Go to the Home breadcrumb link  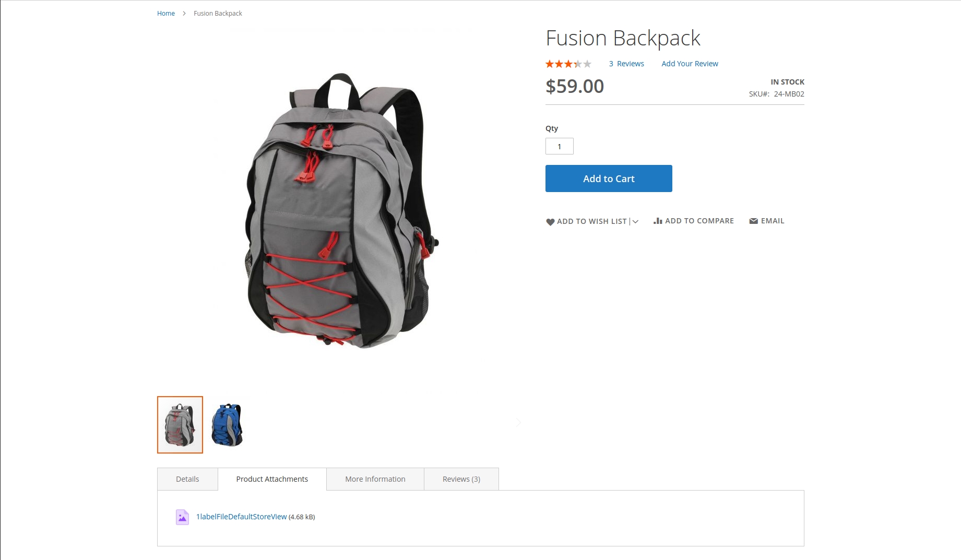coord(166,14)
